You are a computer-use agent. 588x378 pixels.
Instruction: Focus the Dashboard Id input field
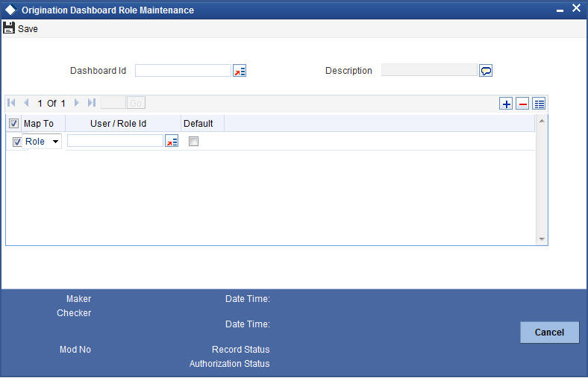(x=183, y=70)
